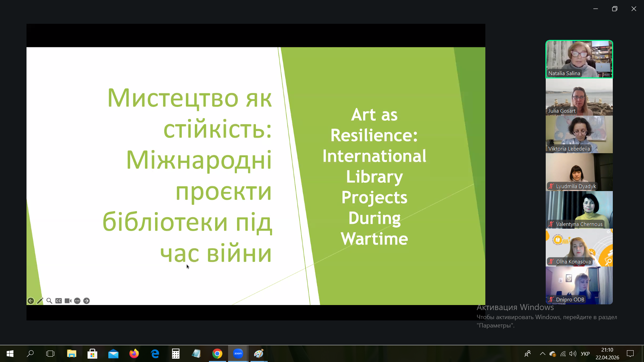This screenshot has width=644, height=362.
Task: Open the slide zoom magnifier
Action: 49,301
